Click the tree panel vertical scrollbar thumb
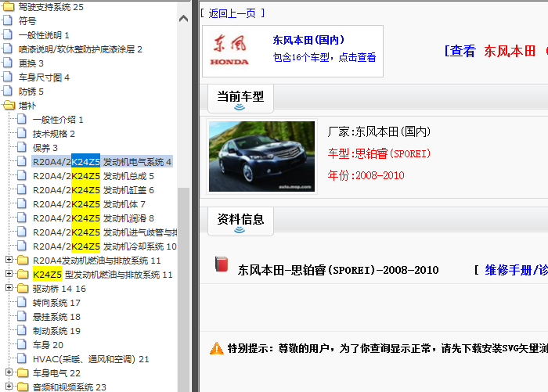This screenshot has width=548, height=392. pyautogui.click(x=183, y=290)
